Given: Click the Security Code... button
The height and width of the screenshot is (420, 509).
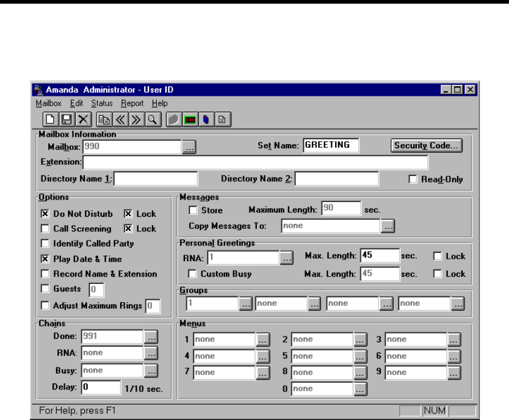Looking at the screenshot, I should (427, 146).
